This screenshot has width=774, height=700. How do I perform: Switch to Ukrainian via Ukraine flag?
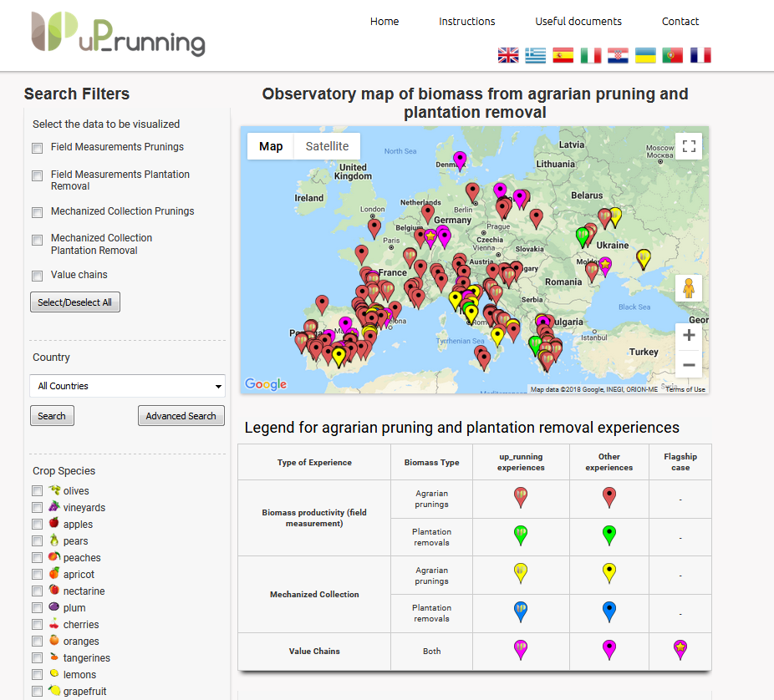pyautogui.click(x=645, y=55)
